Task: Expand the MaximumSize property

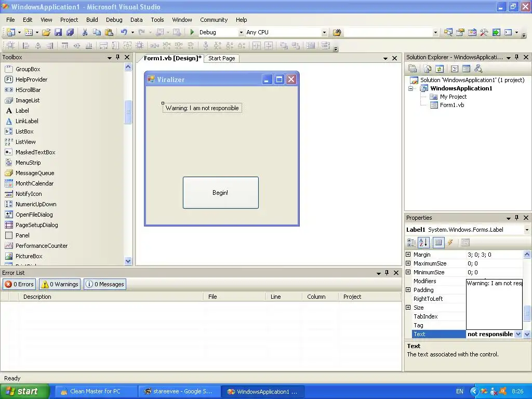Action: point(408,263)
